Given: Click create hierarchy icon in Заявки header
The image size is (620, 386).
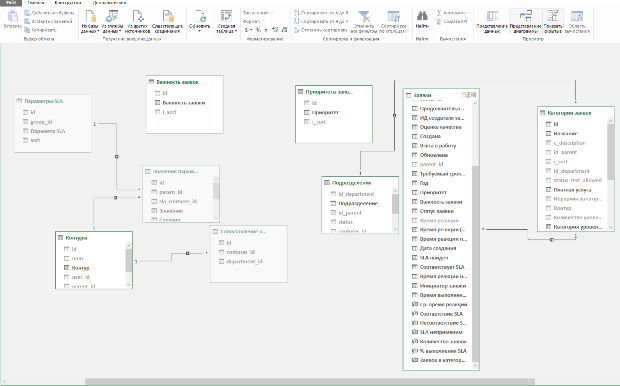Looking at the screenshot, I should pyautogui.click(x=465, y=95).
